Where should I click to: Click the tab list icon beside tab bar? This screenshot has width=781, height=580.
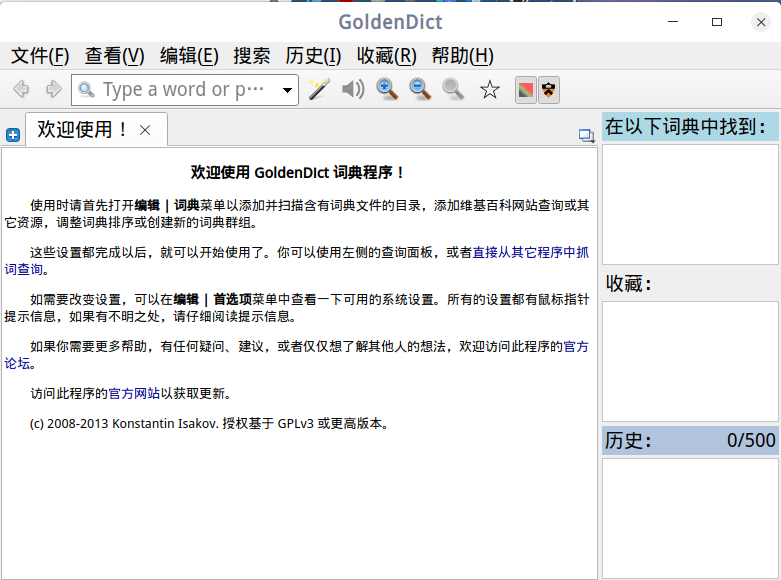pos(586,135)
